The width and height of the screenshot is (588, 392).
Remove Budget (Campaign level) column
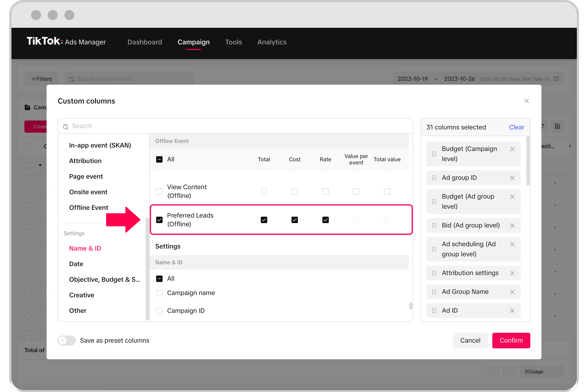pos(512,149)
